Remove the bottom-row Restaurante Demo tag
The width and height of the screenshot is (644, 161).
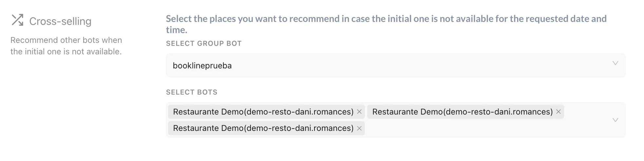click(359, 128)
